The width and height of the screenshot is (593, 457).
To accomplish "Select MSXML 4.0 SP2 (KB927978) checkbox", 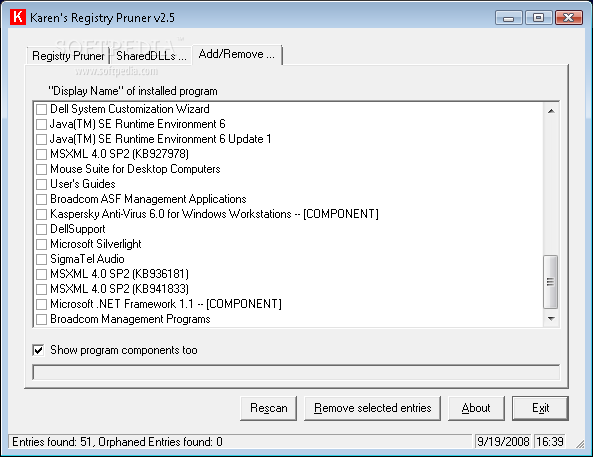I will (41, 154).
